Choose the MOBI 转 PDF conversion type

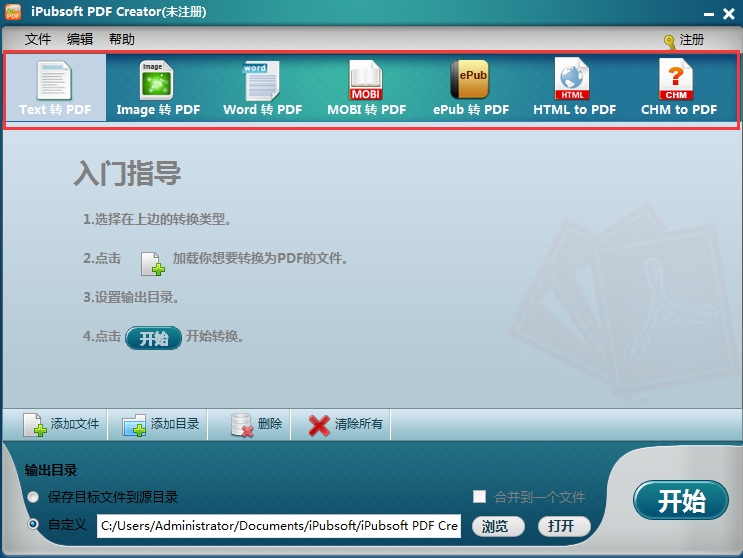(366, 88)
